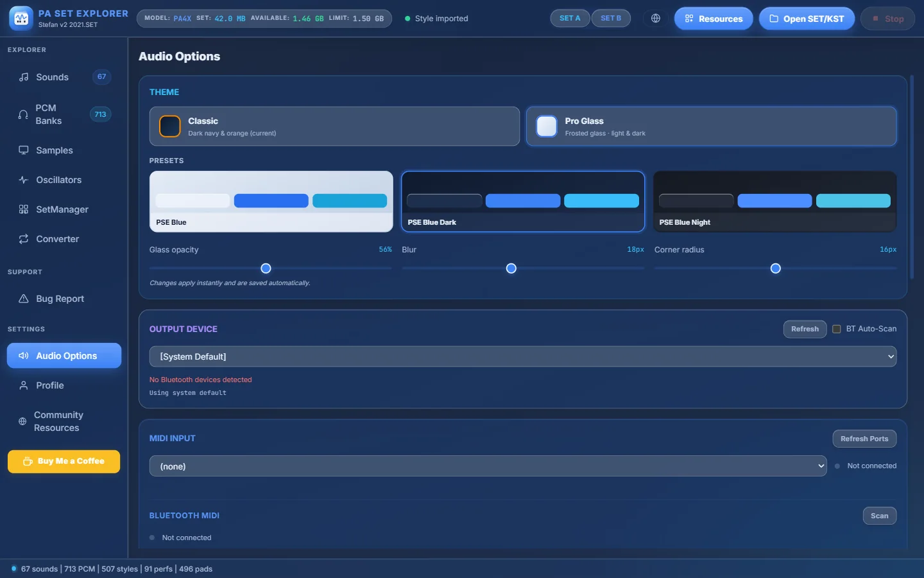Click the Corner radius slider handle

tap(776, 268)
